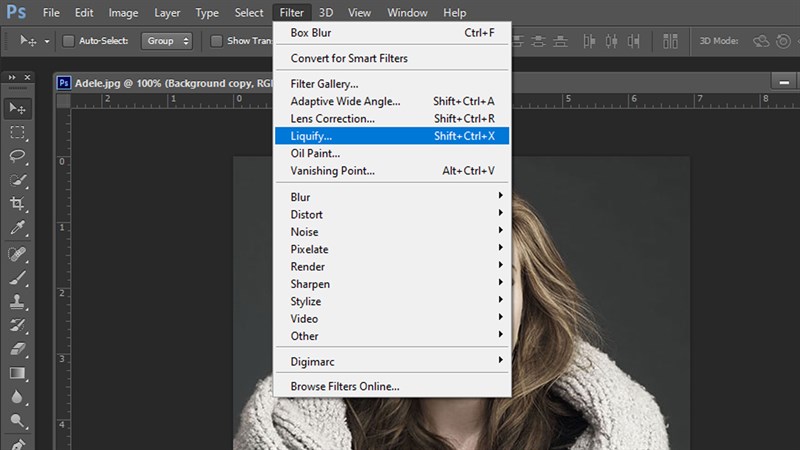Click Distribute Left Edges icon
This screenshot has width=800, height=450.
coord(589,41)
